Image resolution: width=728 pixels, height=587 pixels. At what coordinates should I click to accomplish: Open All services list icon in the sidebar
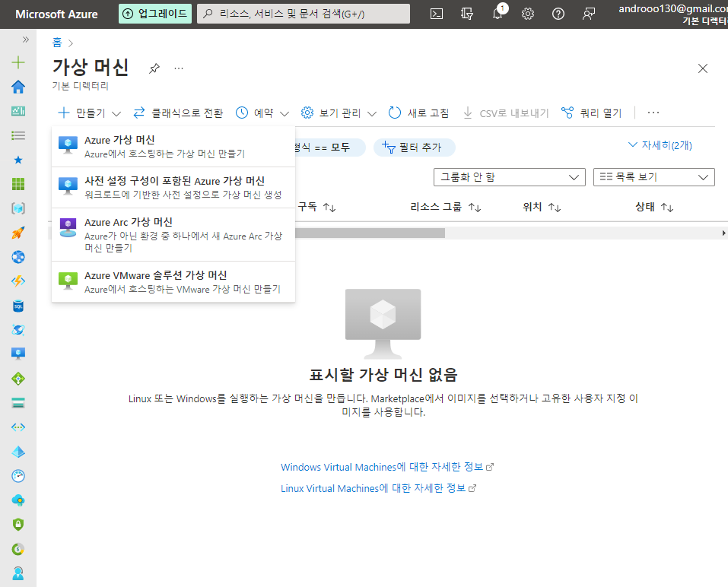point(18,135)
